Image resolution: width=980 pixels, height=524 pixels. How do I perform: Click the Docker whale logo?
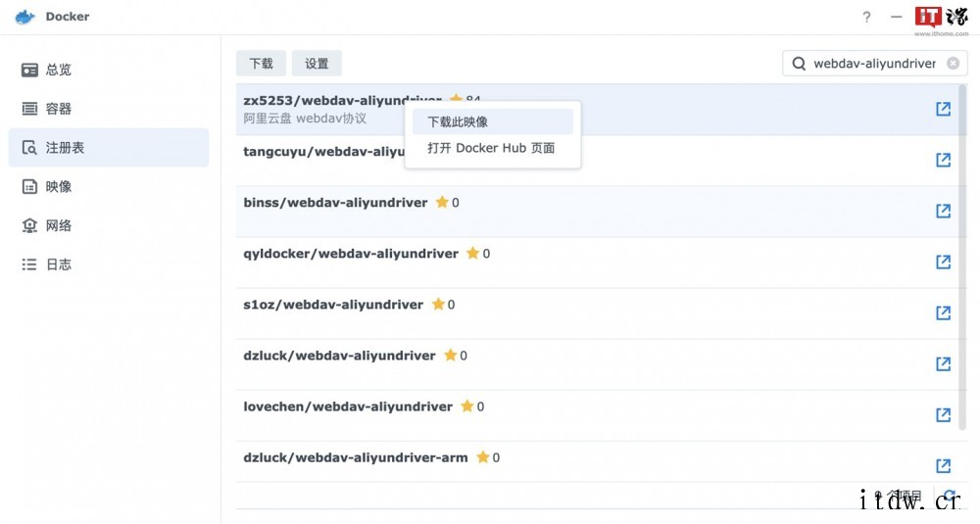[25, 17]
